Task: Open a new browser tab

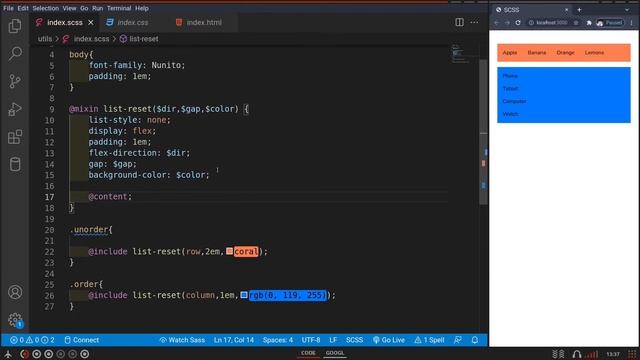Action: pos(579,10)
